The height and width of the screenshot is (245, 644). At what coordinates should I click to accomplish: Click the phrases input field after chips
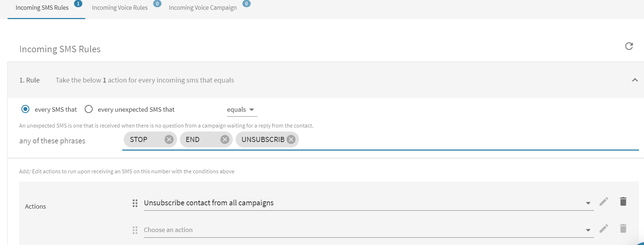[x=468, y=140]
